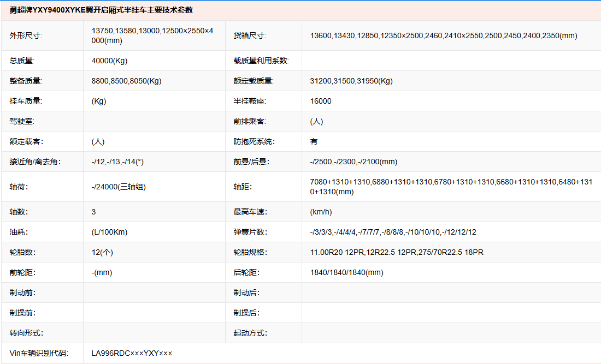
Task: Select the 前轮距 label
Action: [x=22, y=272]
